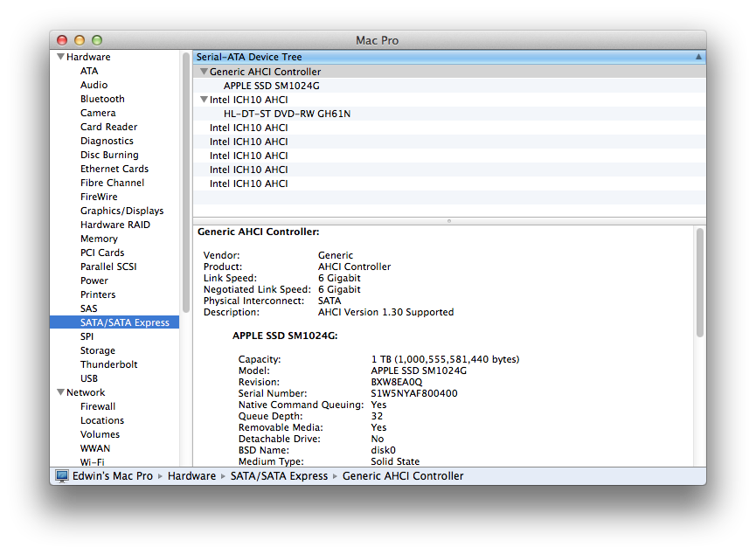Click the Medium Type value Solid State

pos(395,461)
